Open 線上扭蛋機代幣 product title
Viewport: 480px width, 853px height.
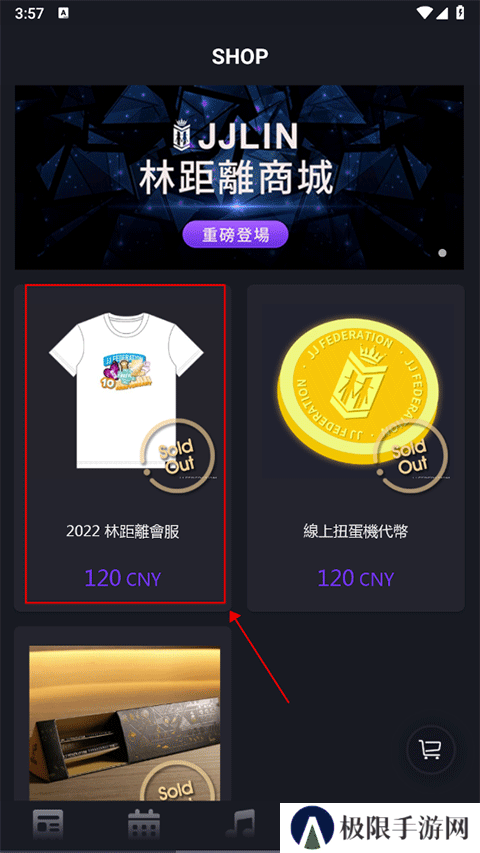point(356,531)
